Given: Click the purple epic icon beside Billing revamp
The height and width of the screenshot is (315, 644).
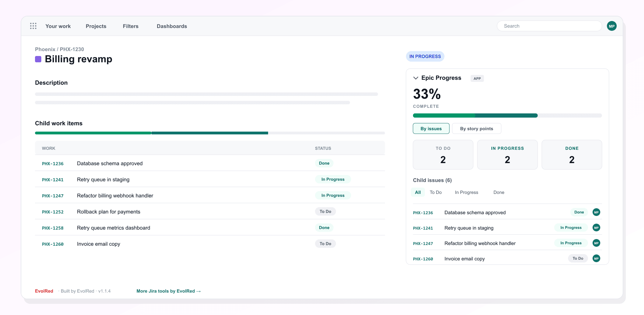Looking at the screenshot, I should click(x=38, y=59).
